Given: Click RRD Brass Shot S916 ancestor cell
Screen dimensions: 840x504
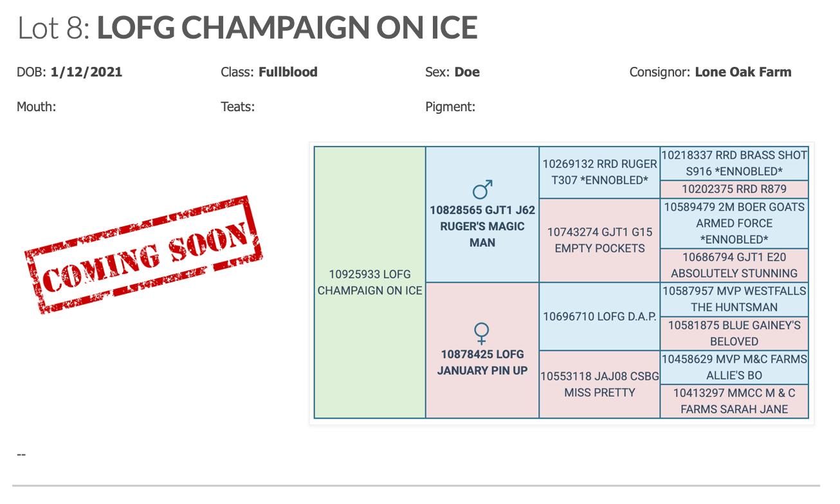Looking at the screenshot, I should (734, 163).
